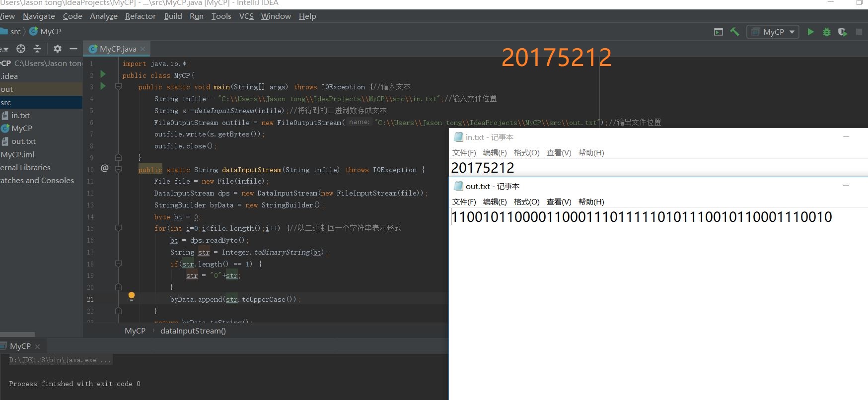This screenshot has height=400, width=868.
Task: Hide the Project tool window with the minus icon
Action: [73, 49]
